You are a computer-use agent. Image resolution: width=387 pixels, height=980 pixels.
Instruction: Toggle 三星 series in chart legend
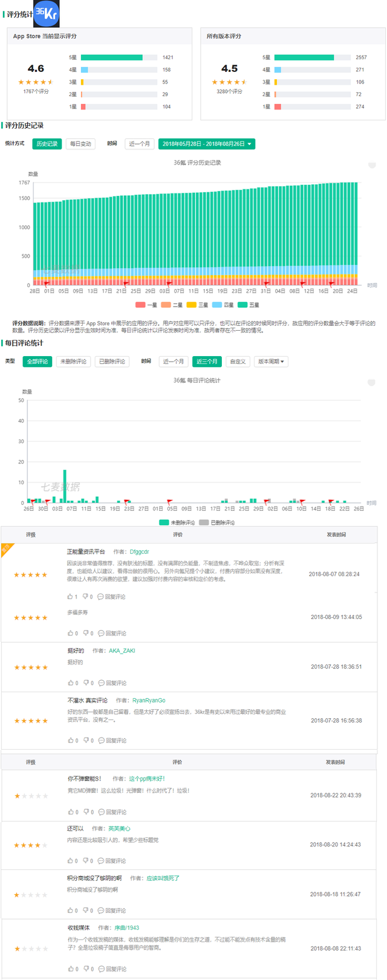click(x=197, y=305)
